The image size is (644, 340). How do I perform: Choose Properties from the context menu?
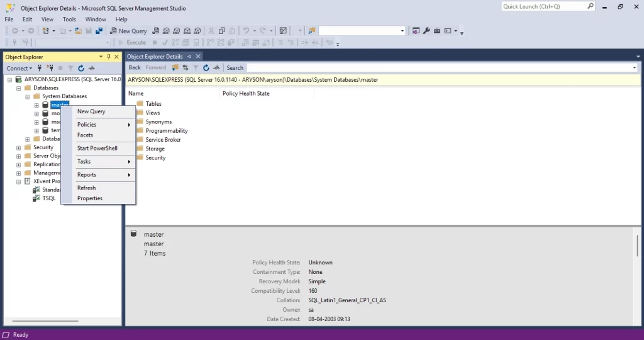coord(98,198)
